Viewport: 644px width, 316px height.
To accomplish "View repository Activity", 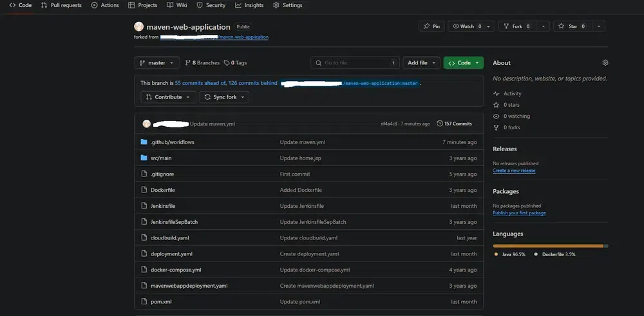I will [x=507, y=93].
